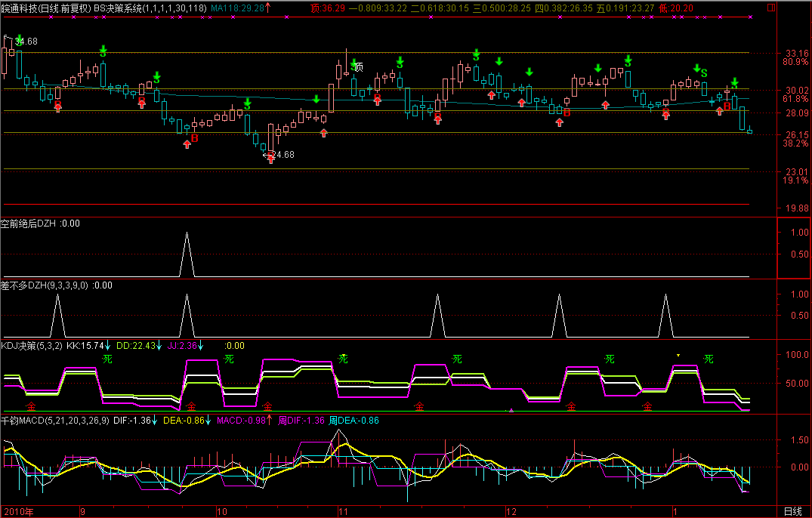Click the month 12 label on the time axis
The height and width of the screenshot is (518, 812).
511,511
